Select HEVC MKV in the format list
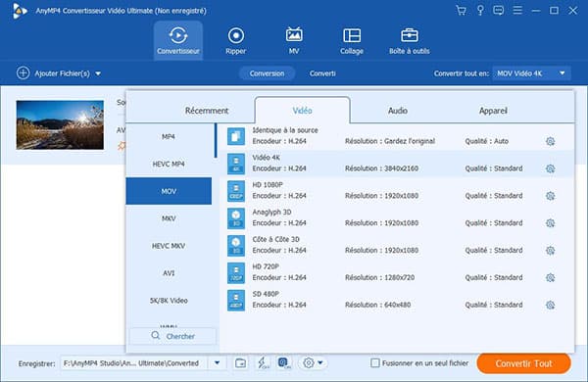Viewport: 588px width, 382px height. point(169,246)
